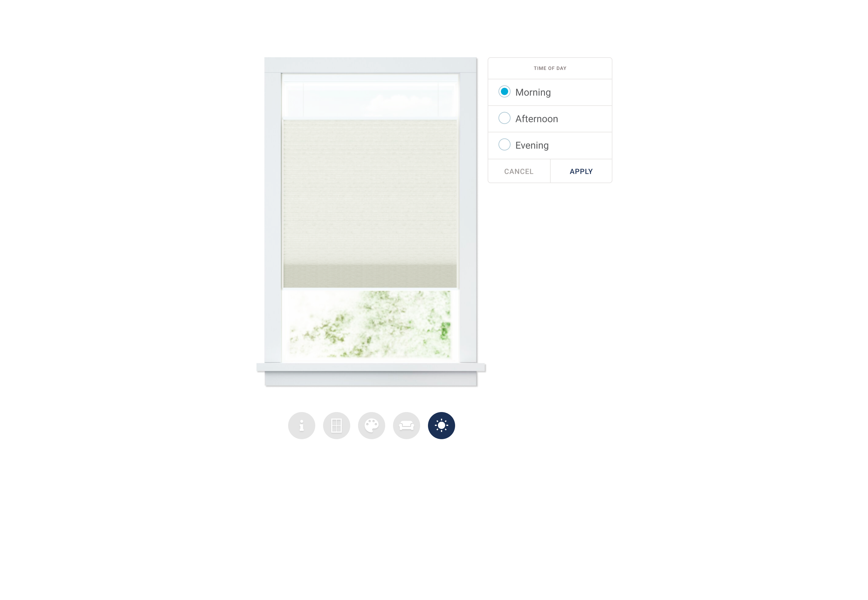Click the window frame style icon
868x600 pixels.
pos(337,425)
